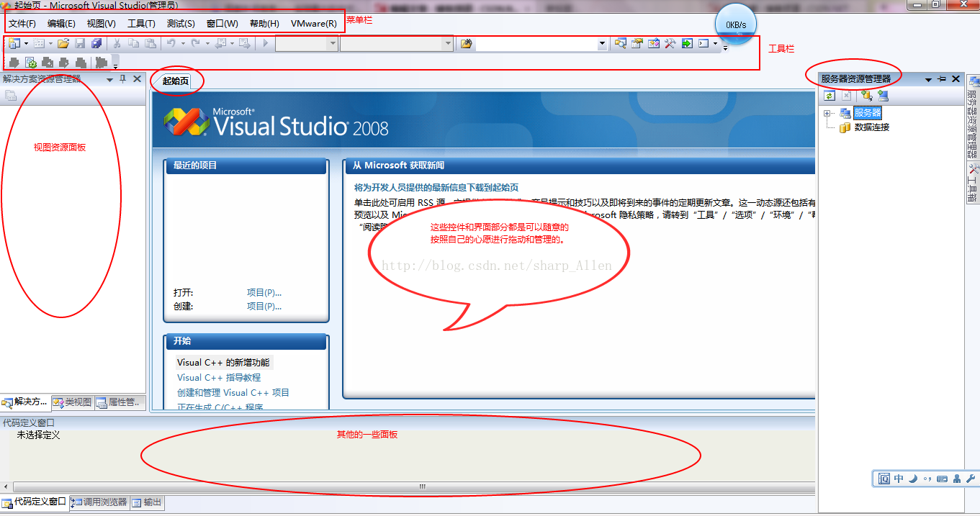Click the Save floppy disk icon

pos(80,43)
